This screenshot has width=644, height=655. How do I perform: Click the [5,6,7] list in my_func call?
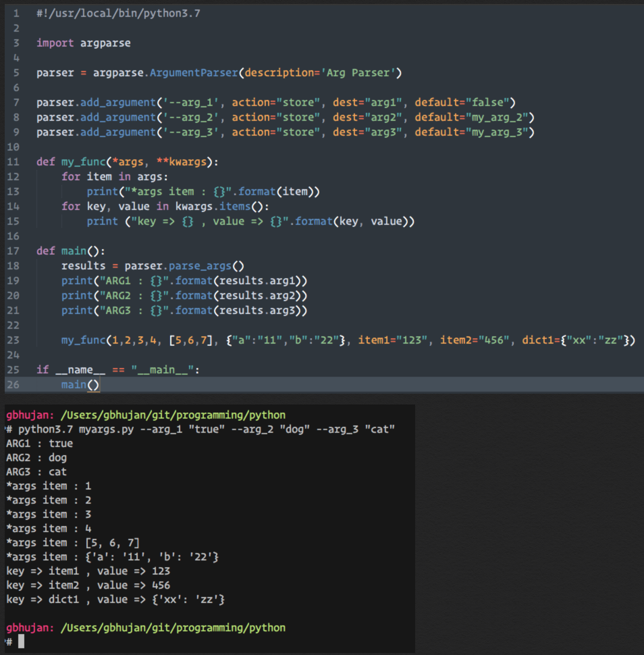pos(191,340)
